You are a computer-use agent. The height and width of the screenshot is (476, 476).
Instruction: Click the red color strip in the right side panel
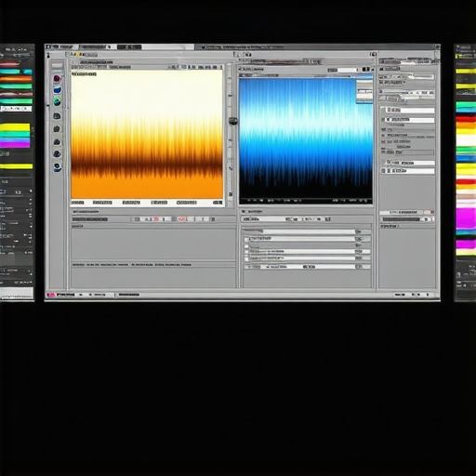466,119
